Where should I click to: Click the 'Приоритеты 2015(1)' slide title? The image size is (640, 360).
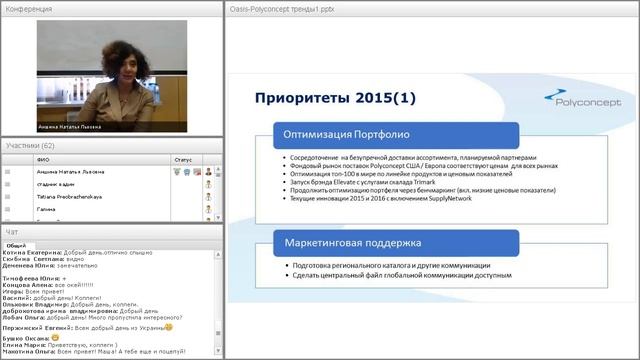335,98
